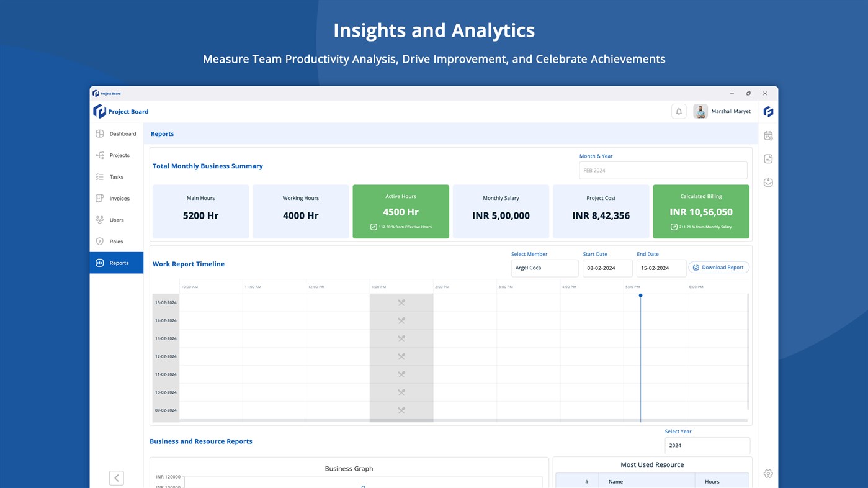Open the document icon in right panel
868x488 pixels.
pyautogui.click(x=768, y=158)
